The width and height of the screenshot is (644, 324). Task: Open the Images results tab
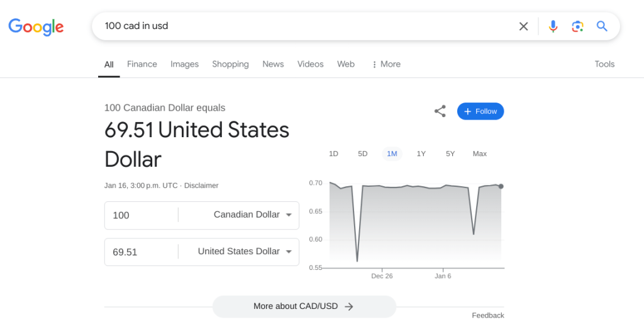[184, 64]
